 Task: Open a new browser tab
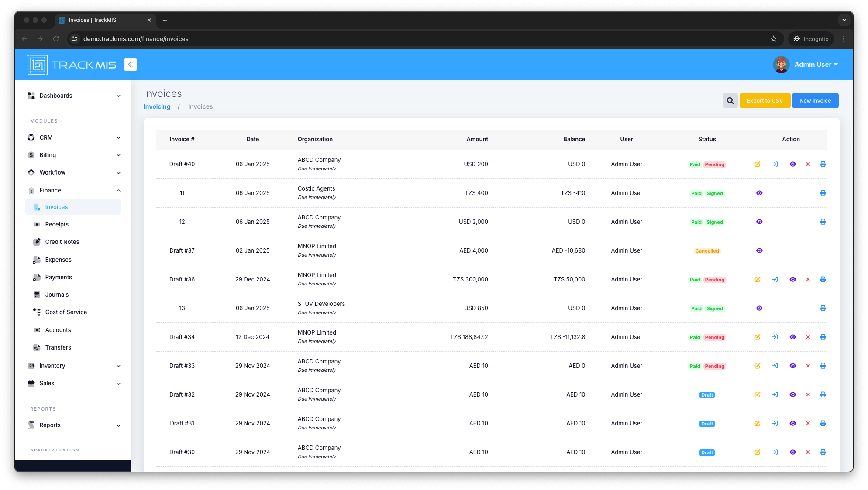tap(165, 20)
